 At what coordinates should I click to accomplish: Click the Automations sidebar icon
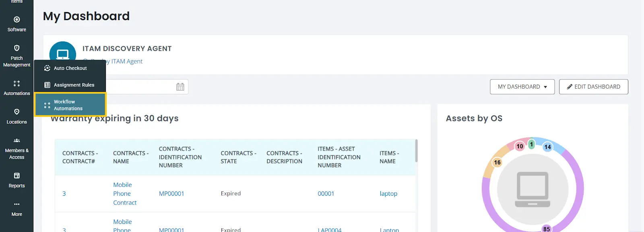pyautogui.click(x=17, y=83)
